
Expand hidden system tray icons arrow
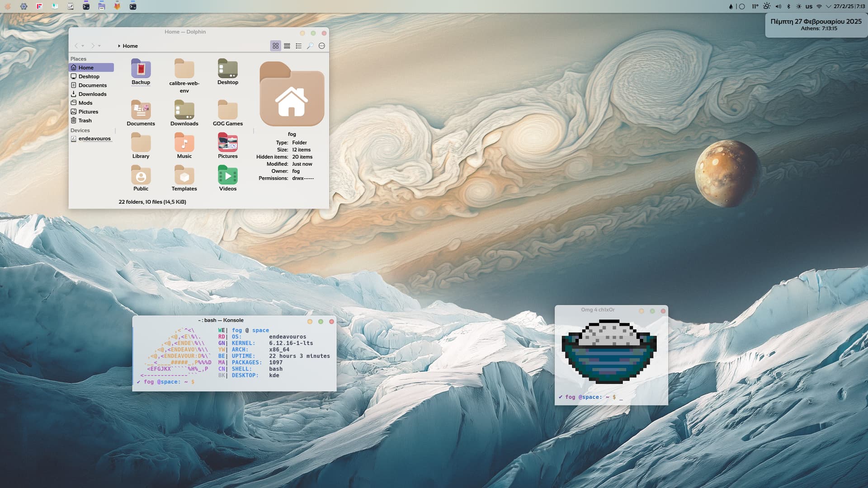(828, 6)
